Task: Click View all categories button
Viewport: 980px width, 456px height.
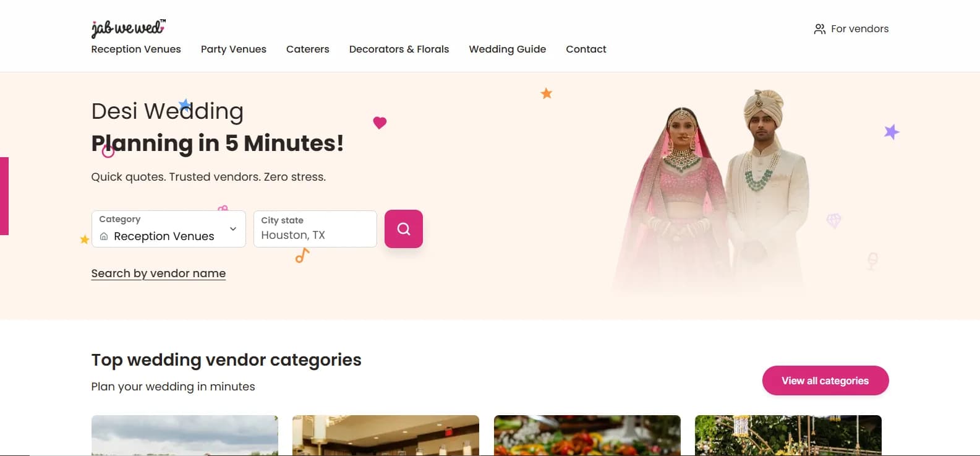Action: [825, 381]
